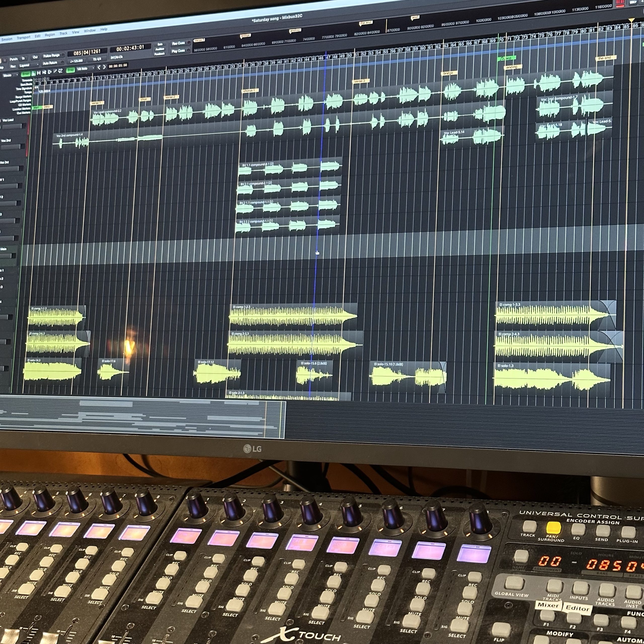Toggle the Solo indicator button
Image resolution: width=644 pixels, height=644 pixels.
click(x=160, y=44)
